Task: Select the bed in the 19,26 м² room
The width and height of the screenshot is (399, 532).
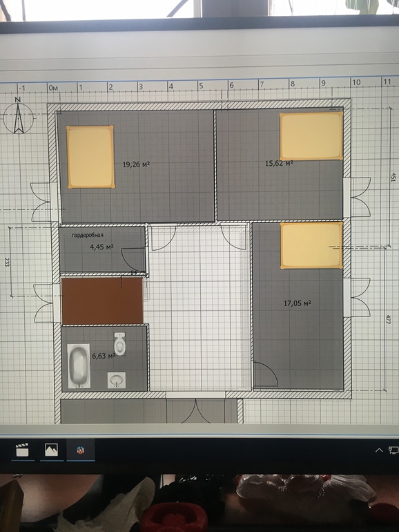Action: tap(90, 157)
